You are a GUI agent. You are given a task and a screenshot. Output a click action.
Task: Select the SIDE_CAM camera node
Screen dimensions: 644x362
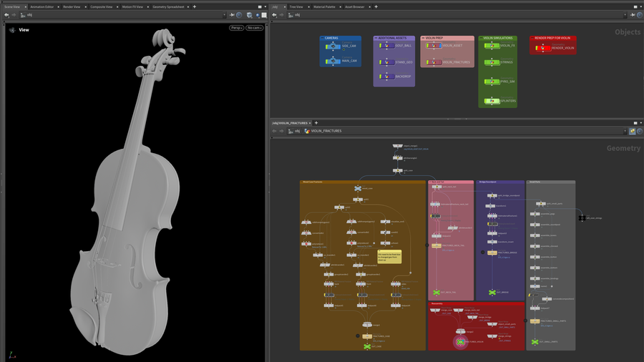(x=333, y=46)
